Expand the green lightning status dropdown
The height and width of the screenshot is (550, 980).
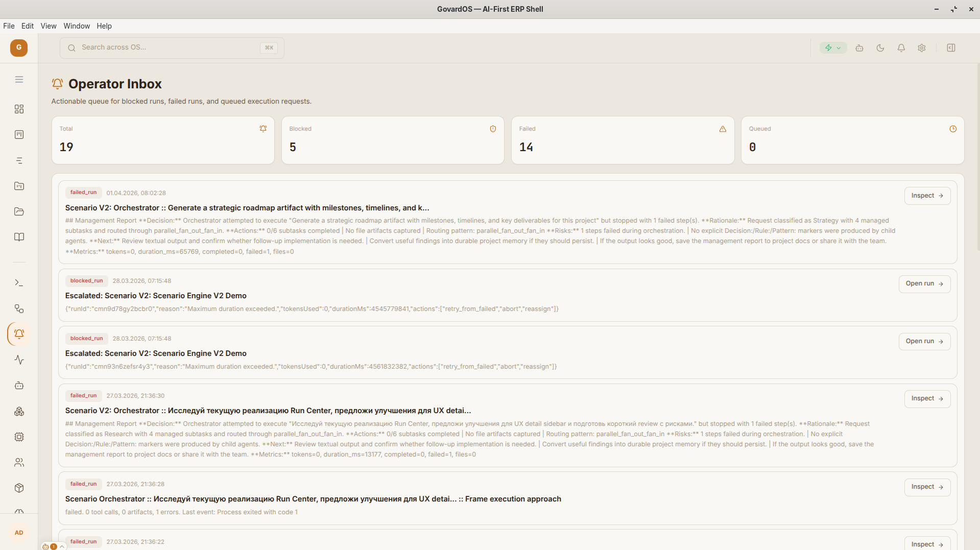pyautogui.click(x=833, y=48)
